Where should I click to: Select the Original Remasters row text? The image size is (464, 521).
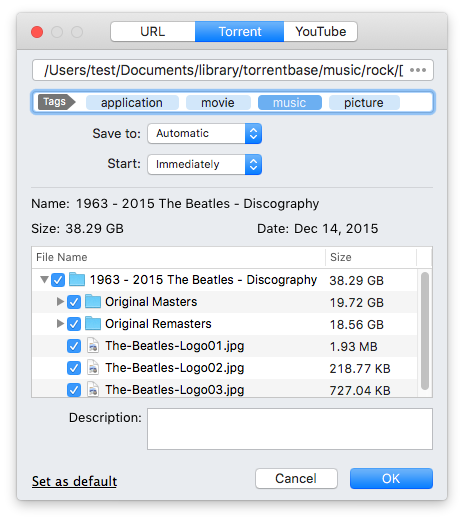pos(158,324)
